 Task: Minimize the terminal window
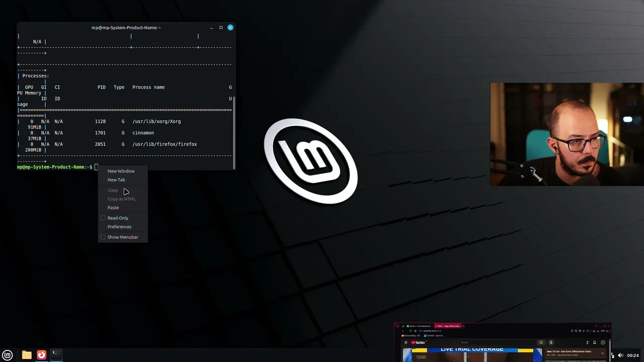(212, 28)
